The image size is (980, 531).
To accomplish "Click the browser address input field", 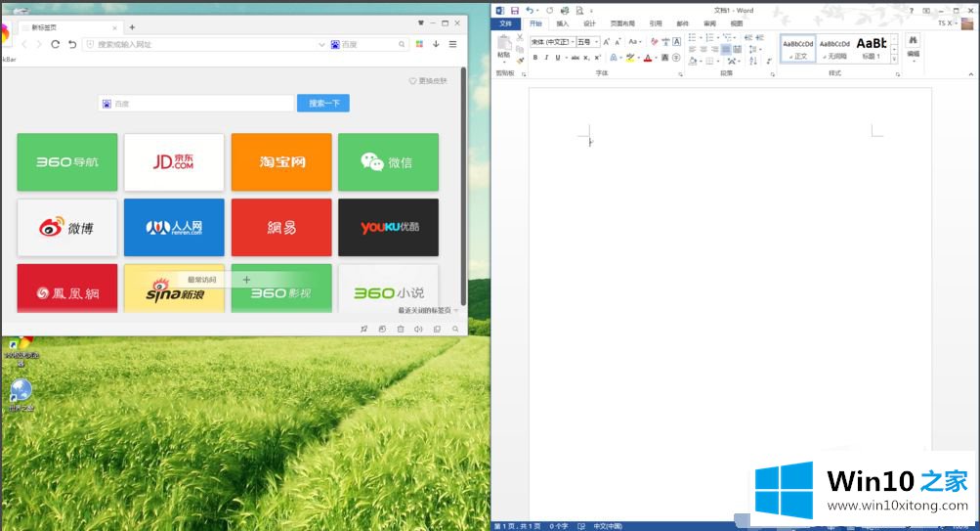I will click(x=205, y=44).
